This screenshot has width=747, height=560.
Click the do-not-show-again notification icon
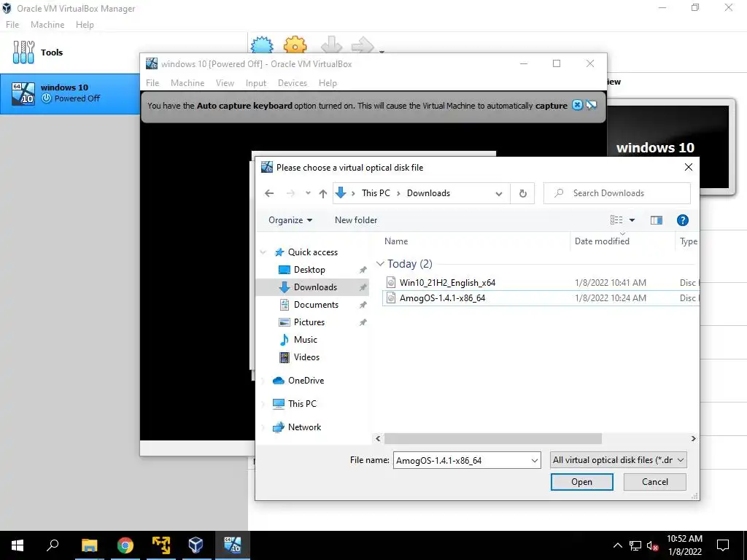coord(591,105)
